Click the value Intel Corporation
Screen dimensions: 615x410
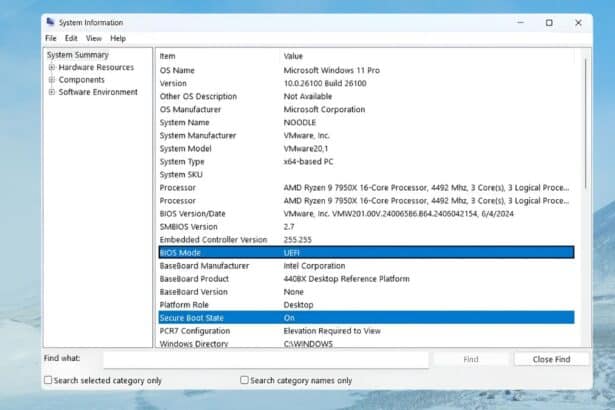pos(314,266)
